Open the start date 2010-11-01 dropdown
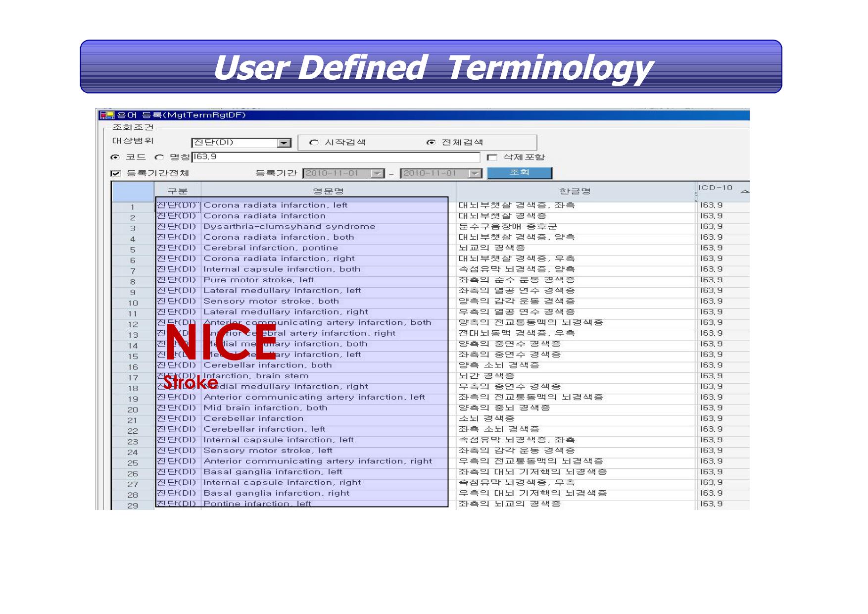 (x=378, y=173)
